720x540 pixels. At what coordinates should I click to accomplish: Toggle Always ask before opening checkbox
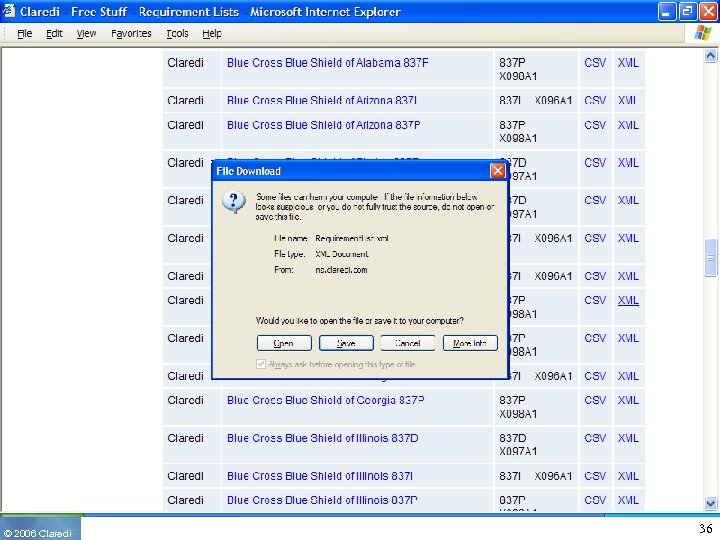pyautogui.click(x=261, y=364)
